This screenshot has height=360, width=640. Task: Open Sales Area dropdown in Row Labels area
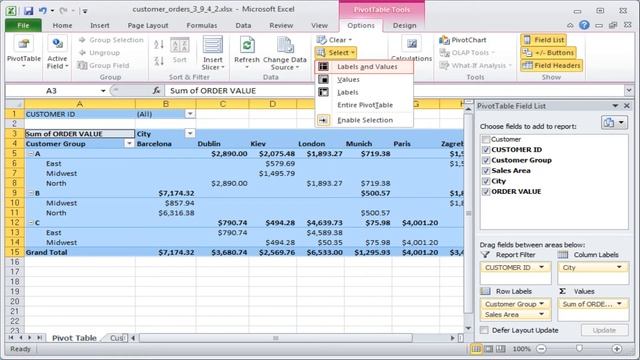(542, 314)
